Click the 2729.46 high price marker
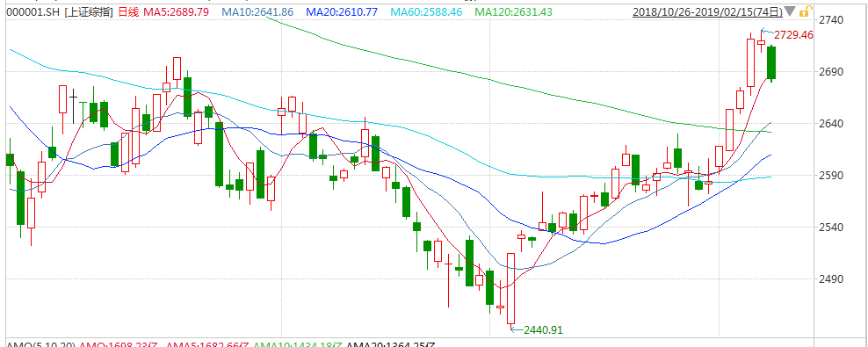Image resolution: width=868 pixels, height=347 pixels. click(793, 35)
